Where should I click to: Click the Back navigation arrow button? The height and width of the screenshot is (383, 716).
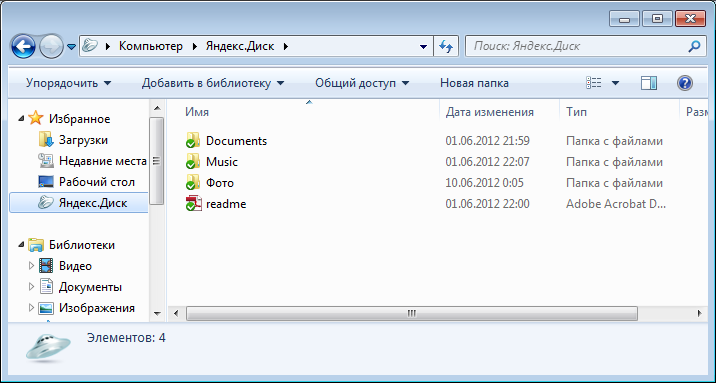coord(23,46)
